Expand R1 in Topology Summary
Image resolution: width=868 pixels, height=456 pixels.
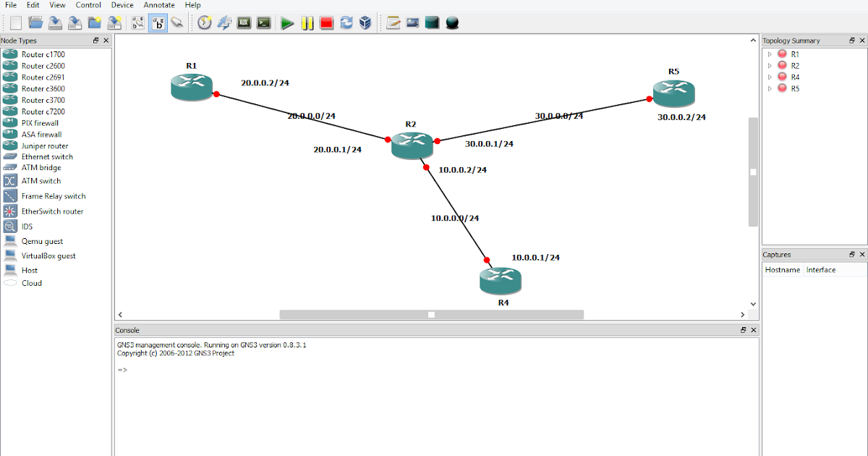click(770, 54)
